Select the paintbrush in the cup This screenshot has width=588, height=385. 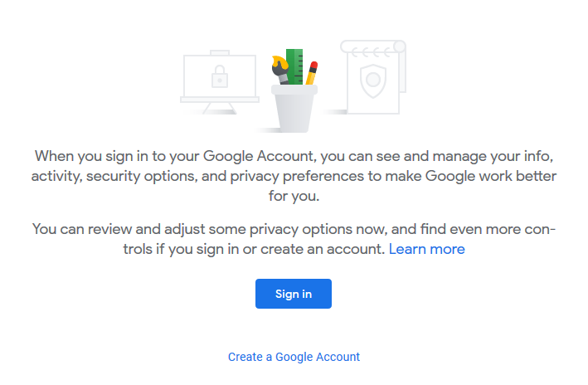pyautogui.click(x=281, y=70)
